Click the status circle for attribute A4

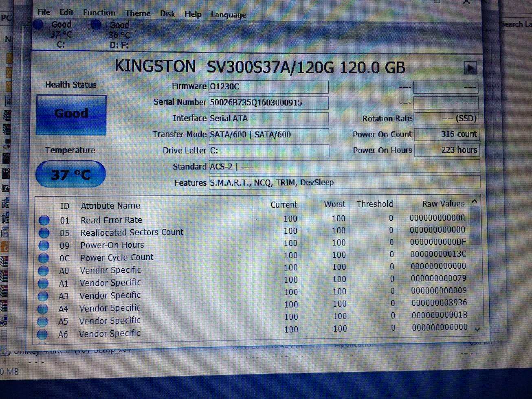pos(42,309)
